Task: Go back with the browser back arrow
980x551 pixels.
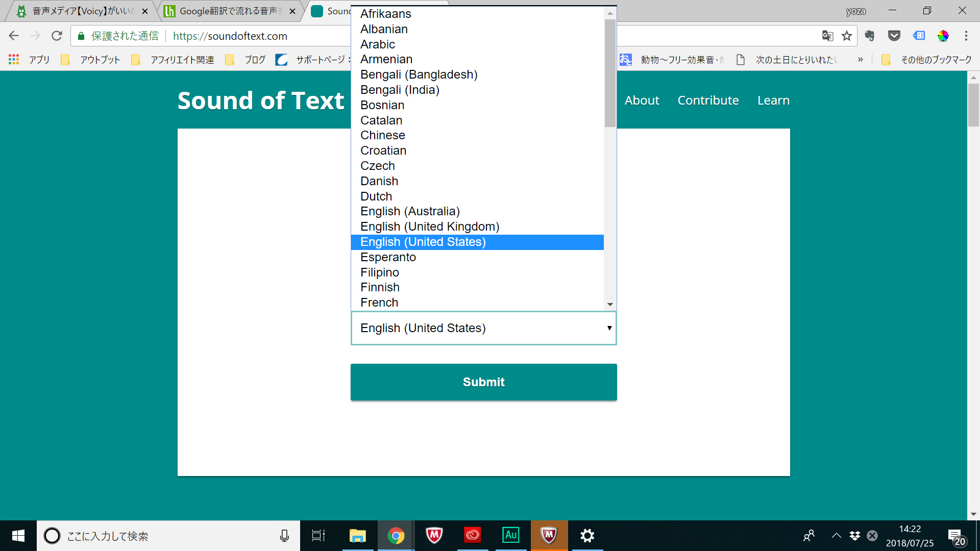Action: tap(14, 36)
